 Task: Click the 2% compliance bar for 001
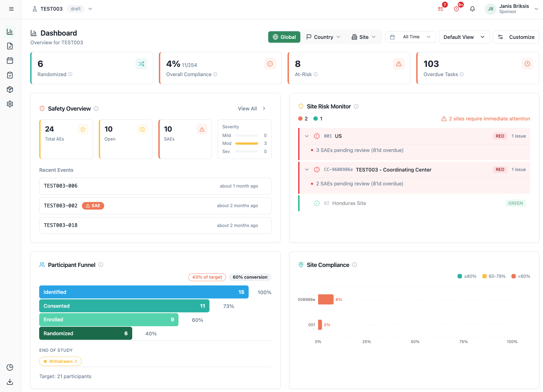coord(320,325)
